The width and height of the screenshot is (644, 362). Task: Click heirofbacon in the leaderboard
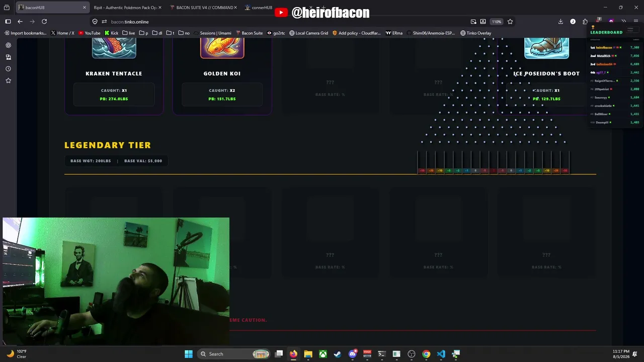pos(604,47)
